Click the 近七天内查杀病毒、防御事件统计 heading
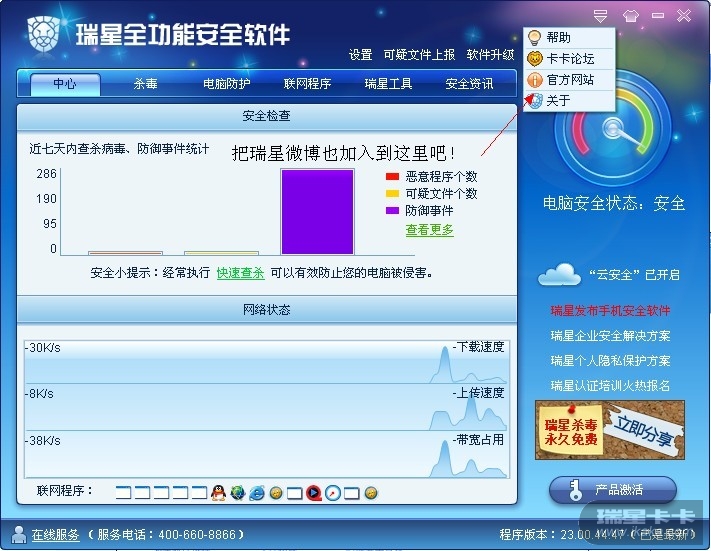The height and width of the screenshot is (551, 711). pyautogui.click(x=119, y=149)
